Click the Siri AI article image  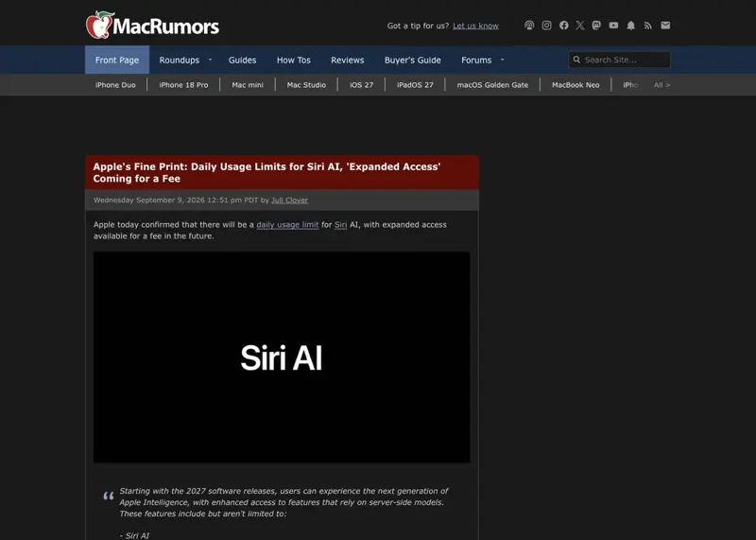(282, 357)
